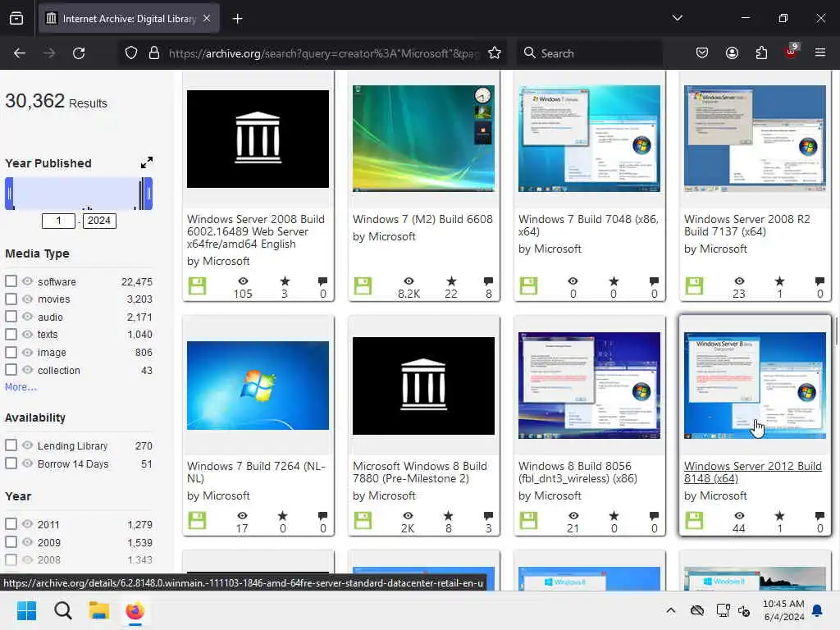List all tabs dropdown arrow

click(677, 18)
